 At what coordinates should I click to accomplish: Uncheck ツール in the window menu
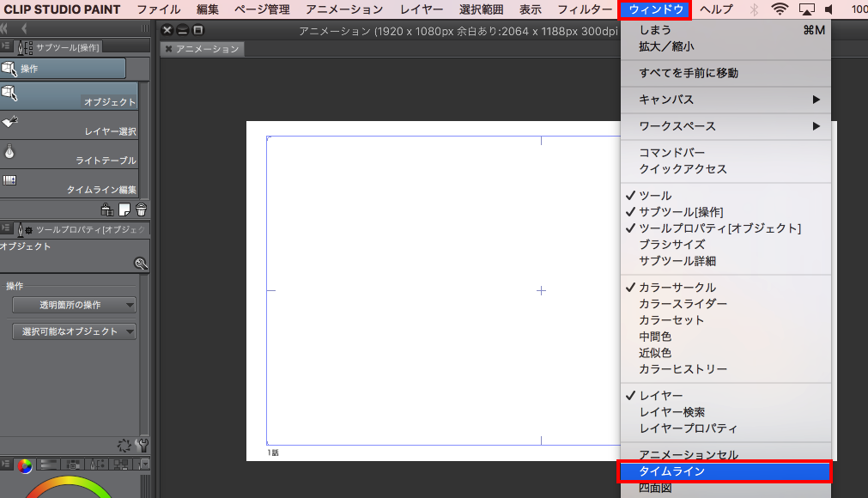[725, 195]
